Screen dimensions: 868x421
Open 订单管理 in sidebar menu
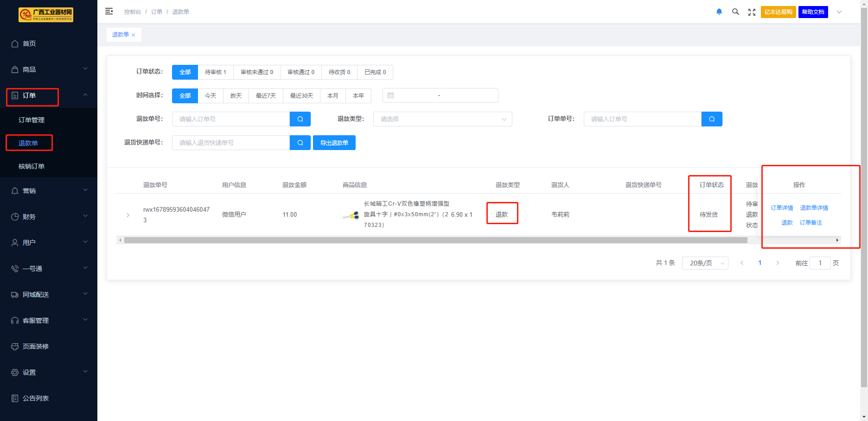pyautogui.click(x=32, y=120)
